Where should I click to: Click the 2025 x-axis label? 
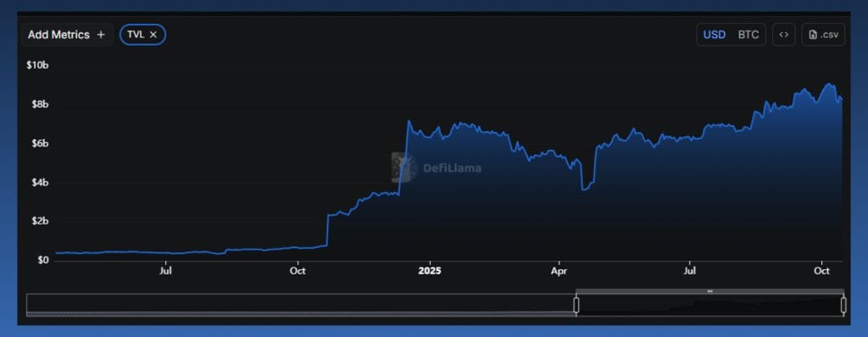pos(429,271)
